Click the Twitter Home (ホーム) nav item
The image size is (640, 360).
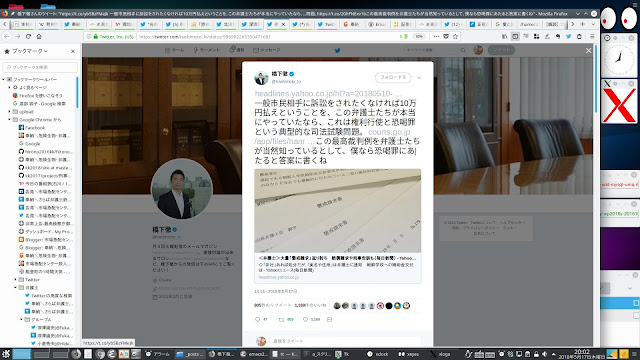click(x=174, y=50)
